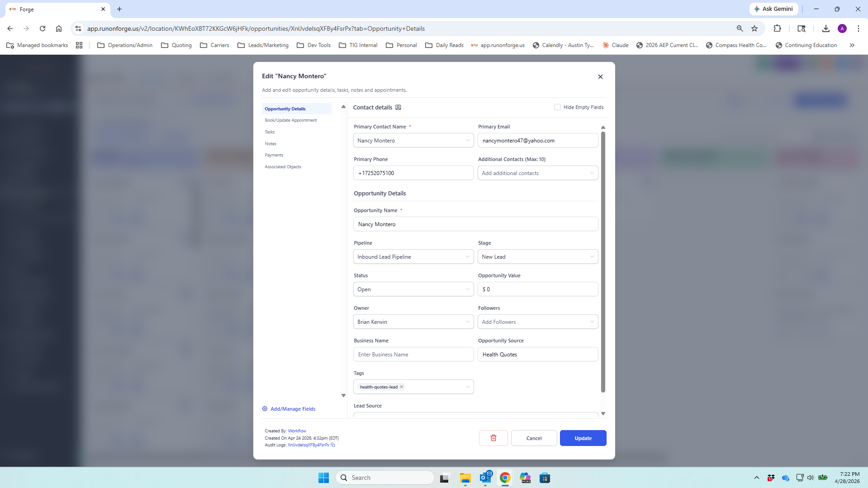Open the audit log ID link

(308, 445)
